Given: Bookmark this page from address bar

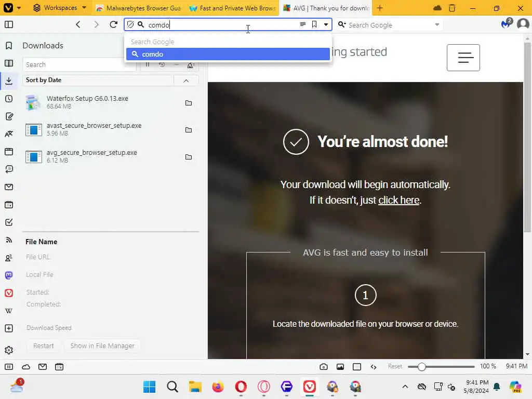Looking at the screenshot, I should [314, 24].
